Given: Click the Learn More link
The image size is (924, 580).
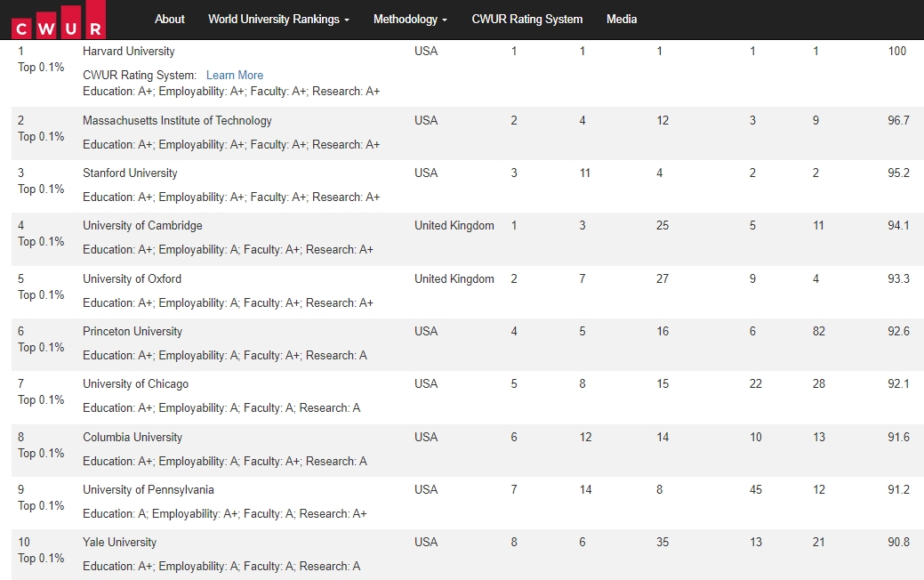Looking at the screenshot, I should point(235,76).
